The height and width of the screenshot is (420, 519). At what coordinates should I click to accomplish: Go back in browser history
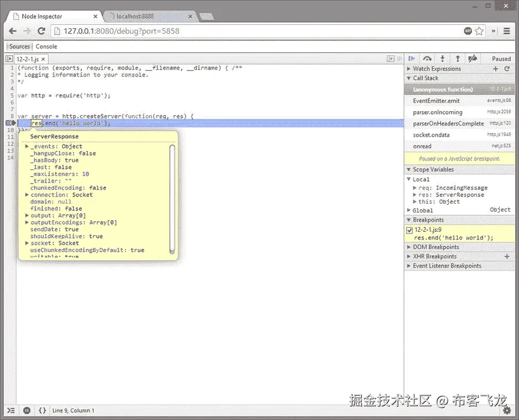coord(13,31)
